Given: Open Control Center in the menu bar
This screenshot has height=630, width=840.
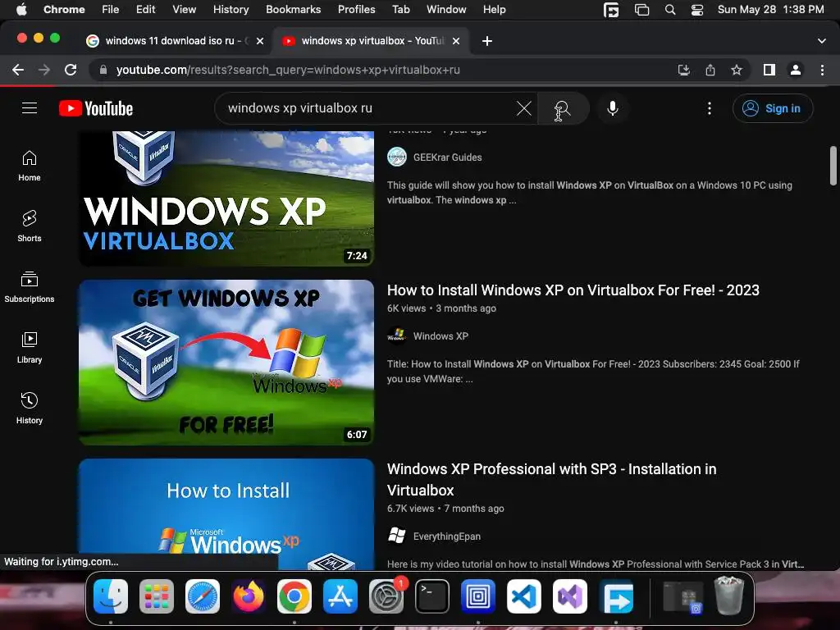Looking at the screenshot, I should pyautogui.click(x=697, y=9).
